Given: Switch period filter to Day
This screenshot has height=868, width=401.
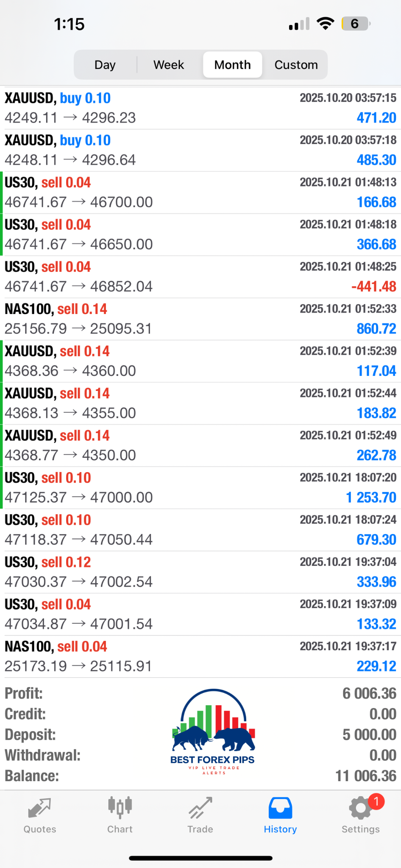Looking at the screenshot, I should point(105,65).
